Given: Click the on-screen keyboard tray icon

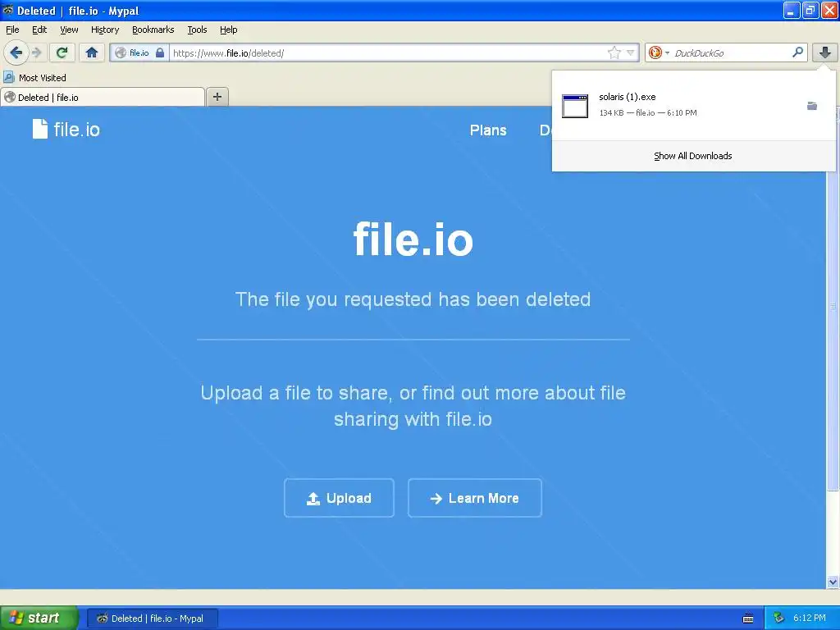Looking at the screenshot, I should pos(748,619).
